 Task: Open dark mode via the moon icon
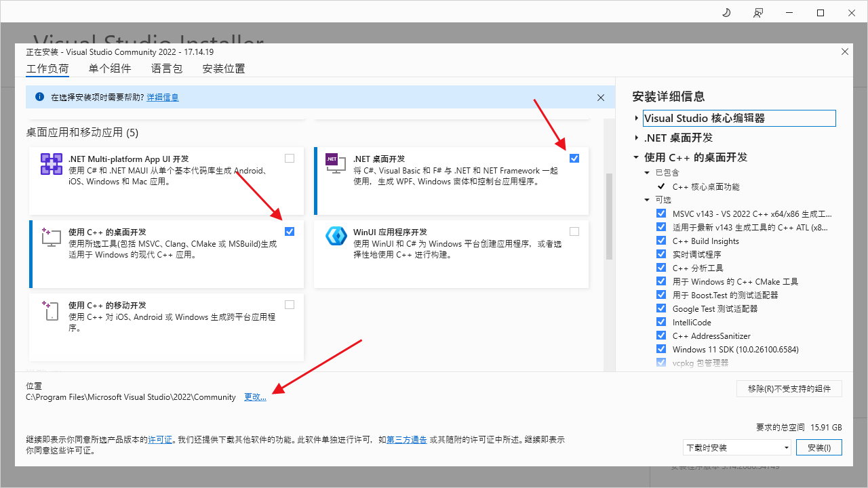[x=726, y=12]
